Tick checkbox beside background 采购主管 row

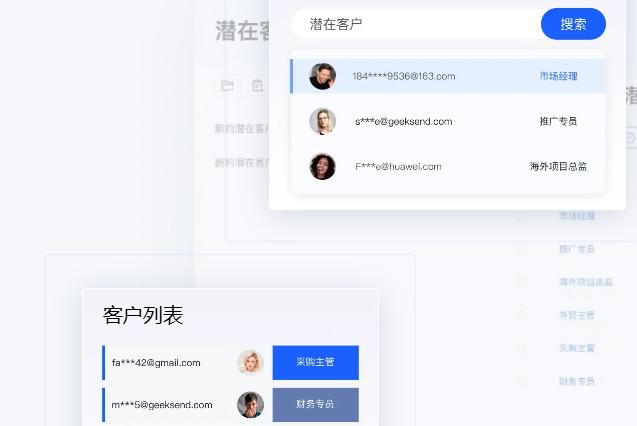521,348
